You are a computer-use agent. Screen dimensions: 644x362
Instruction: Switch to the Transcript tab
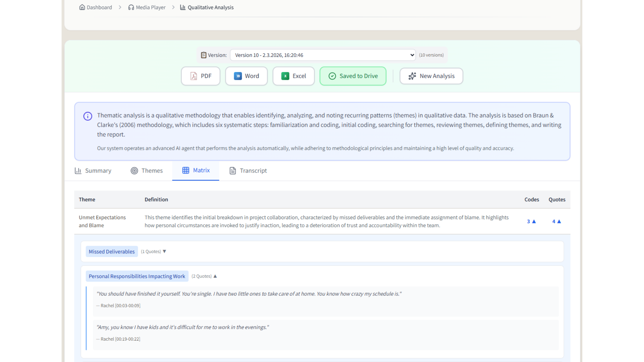pyautogui.click(x=248, y=171)
